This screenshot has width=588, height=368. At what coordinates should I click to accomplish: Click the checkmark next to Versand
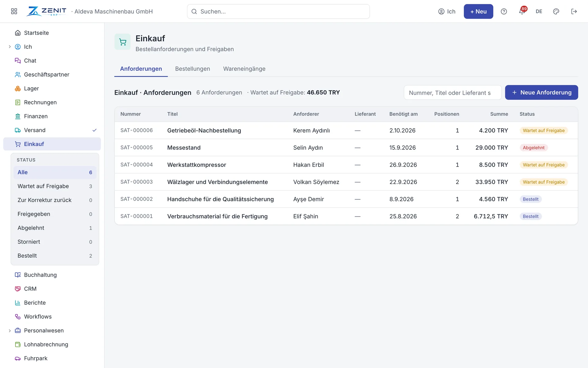pos(95,130)
